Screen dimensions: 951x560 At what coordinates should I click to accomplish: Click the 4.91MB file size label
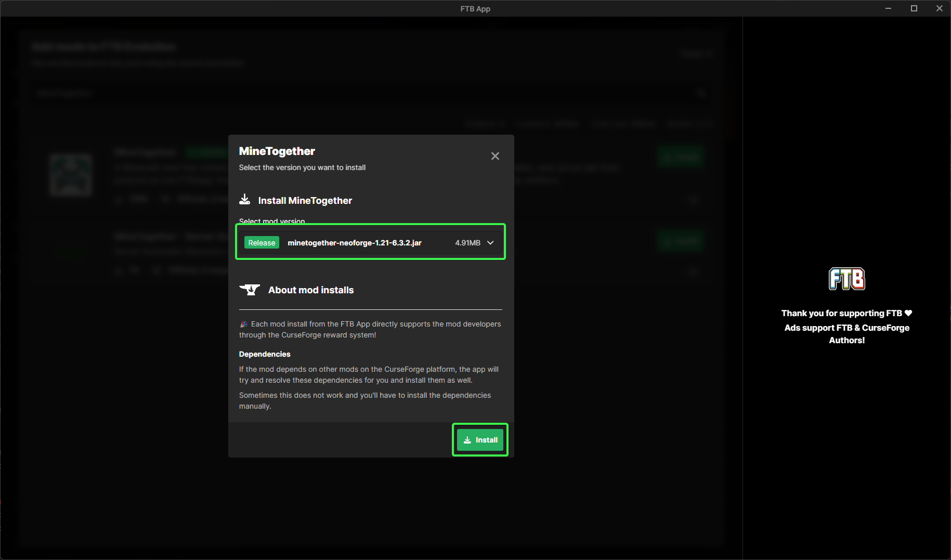[467, 243]
